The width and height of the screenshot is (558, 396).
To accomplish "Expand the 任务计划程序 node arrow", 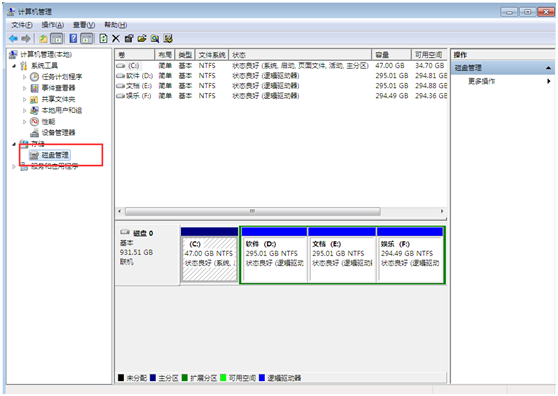I will (x=24, y=77).
